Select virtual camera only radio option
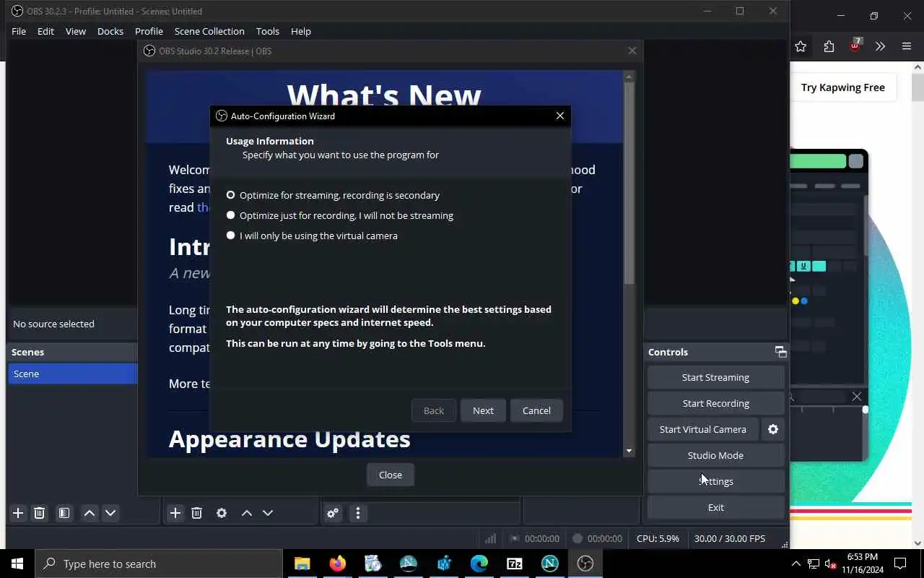 click(312, 236)
